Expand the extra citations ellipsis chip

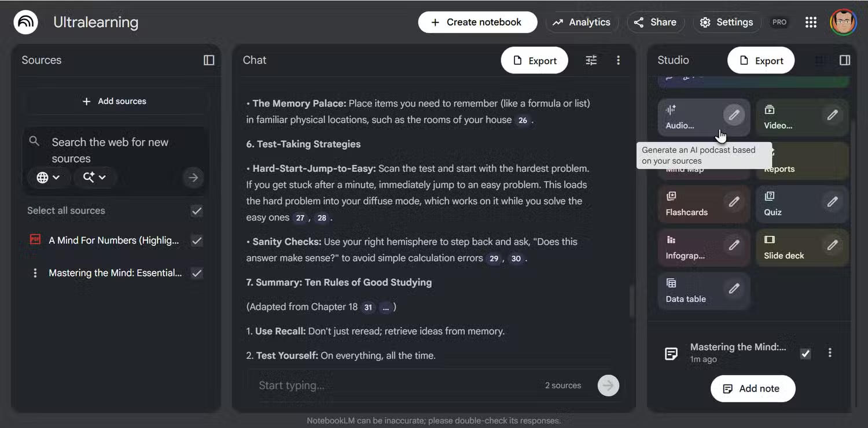[385, 307]
